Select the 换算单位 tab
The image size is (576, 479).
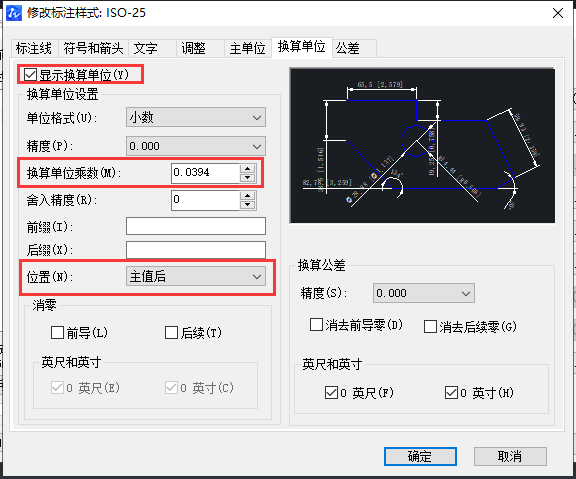(x=302, y=47)
